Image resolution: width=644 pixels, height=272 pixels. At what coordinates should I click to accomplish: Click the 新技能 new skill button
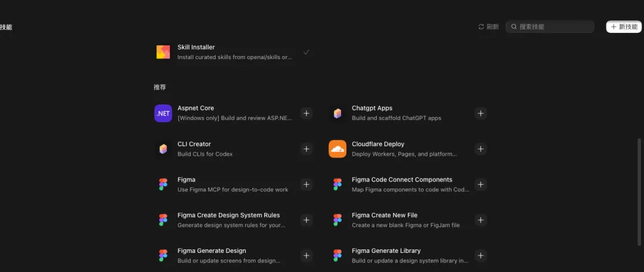point(624,27)
